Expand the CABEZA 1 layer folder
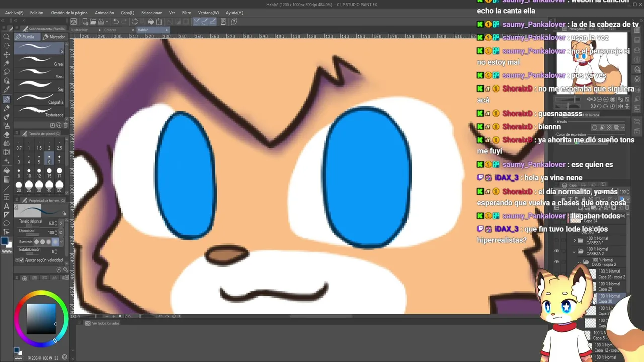 pyautogui.click(x=575, y=240)
